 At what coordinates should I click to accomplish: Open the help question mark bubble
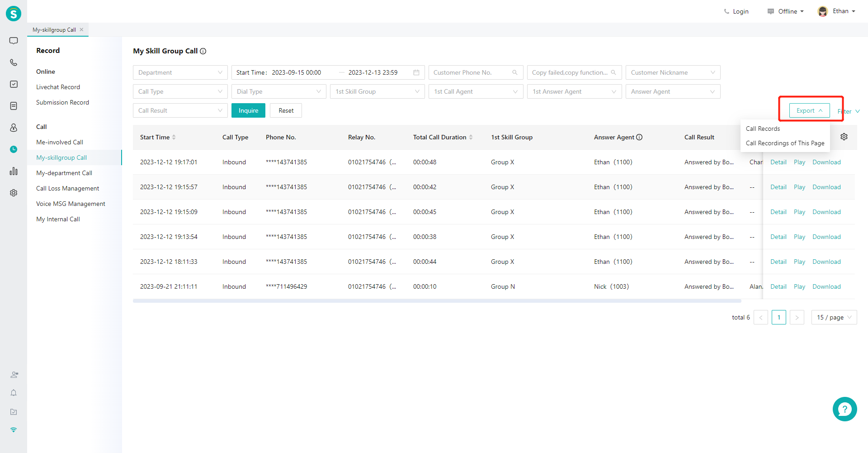point(844,409)
